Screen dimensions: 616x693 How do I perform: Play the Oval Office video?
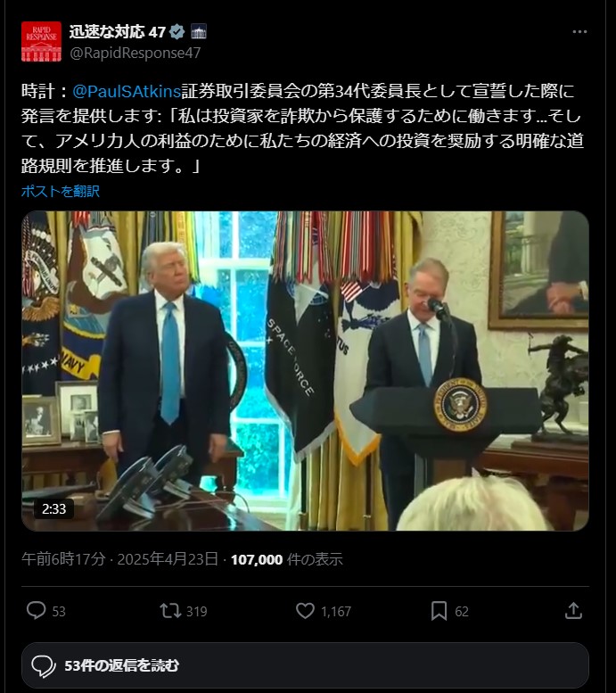point(306,371)
